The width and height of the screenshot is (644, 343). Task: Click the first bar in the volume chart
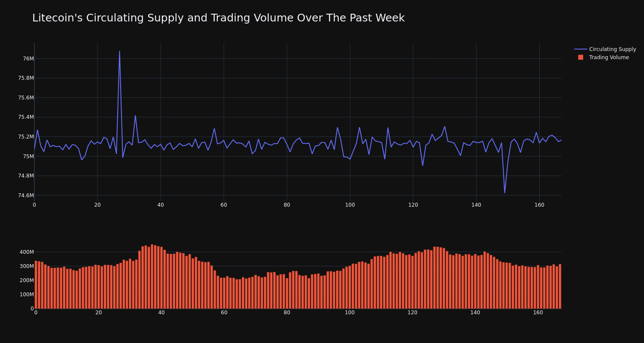(x=36, y=285)
